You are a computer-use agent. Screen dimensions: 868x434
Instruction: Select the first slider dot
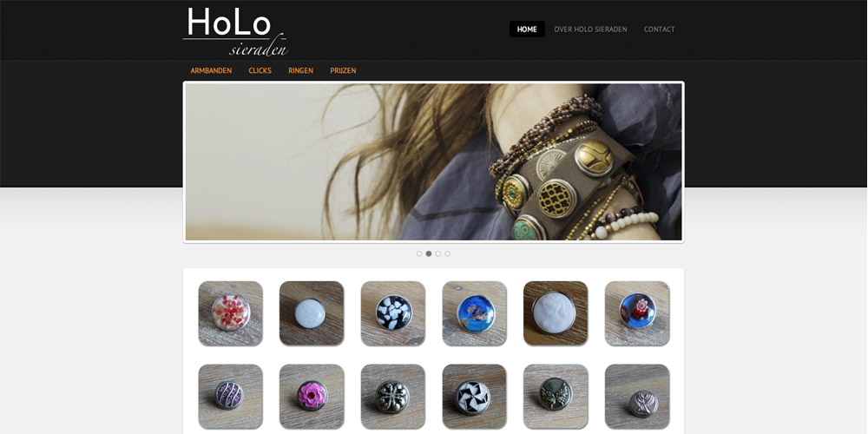419,253
